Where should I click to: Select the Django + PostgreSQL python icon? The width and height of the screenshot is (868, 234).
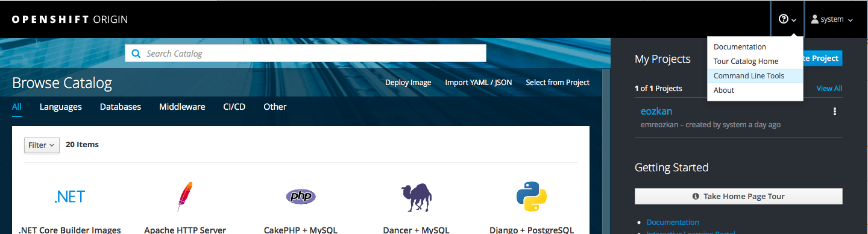pyautogui.click(x=532, y=197)
